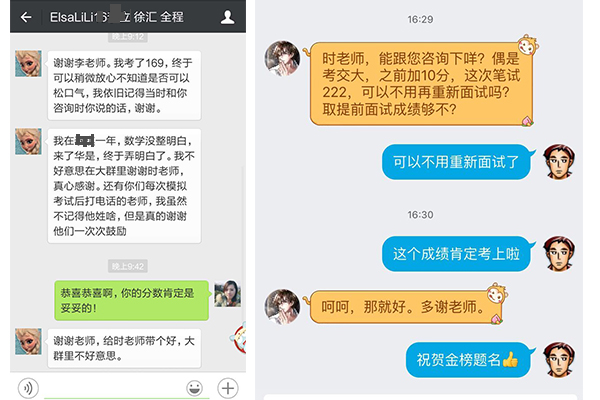Tap the orange 时老师 question bubble
The image size is (600, 400).
click(x=421, y=84)
